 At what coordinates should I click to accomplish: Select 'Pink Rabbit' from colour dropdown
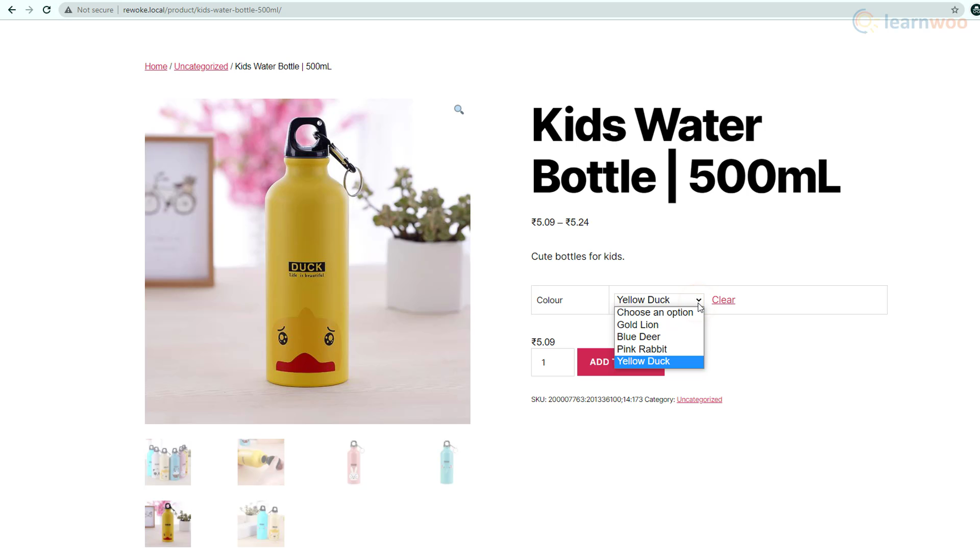[x=642, y=349]
